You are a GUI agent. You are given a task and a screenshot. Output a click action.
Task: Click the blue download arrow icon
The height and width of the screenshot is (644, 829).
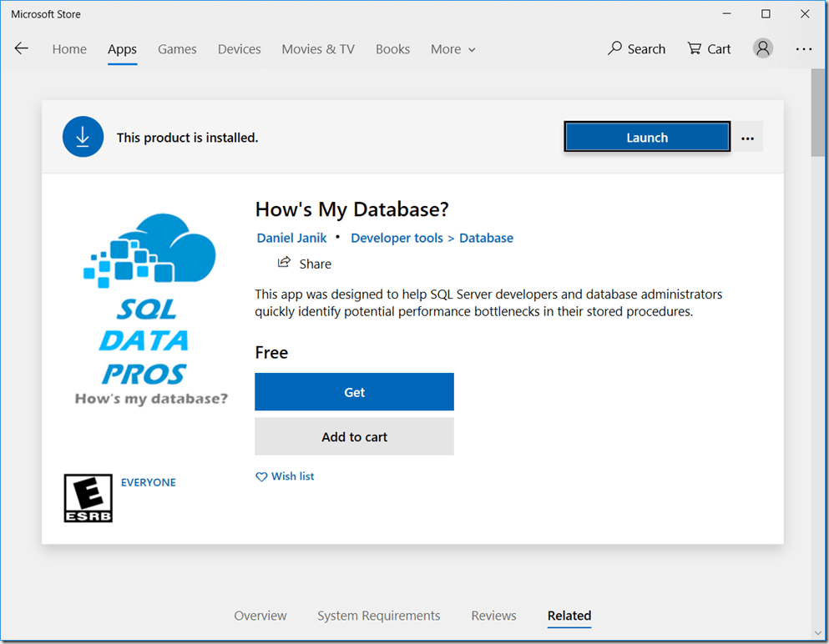point(83,137)
